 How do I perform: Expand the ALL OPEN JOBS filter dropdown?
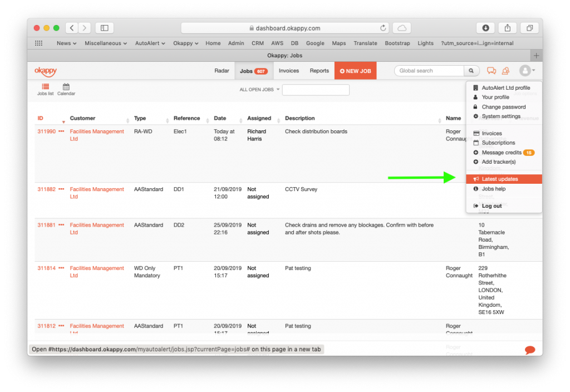(259, 90)
